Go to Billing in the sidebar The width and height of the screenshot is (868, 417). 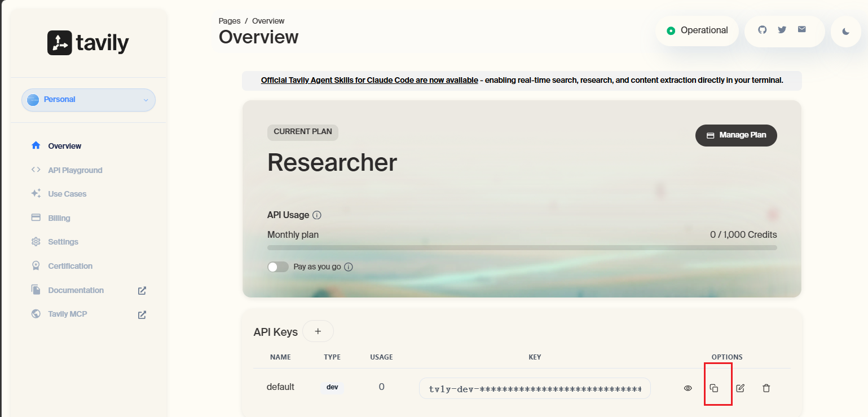pos(59,218)
